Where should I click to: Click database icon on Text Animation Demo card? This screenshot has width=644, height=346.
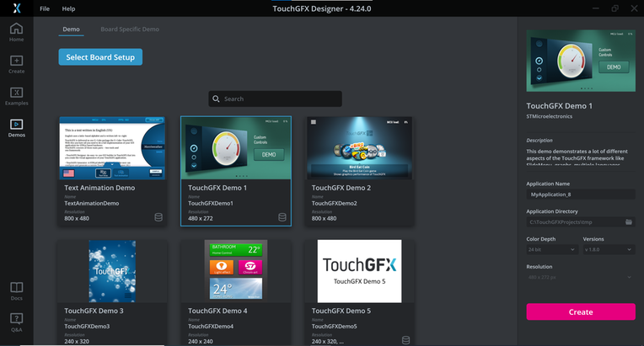158,217
